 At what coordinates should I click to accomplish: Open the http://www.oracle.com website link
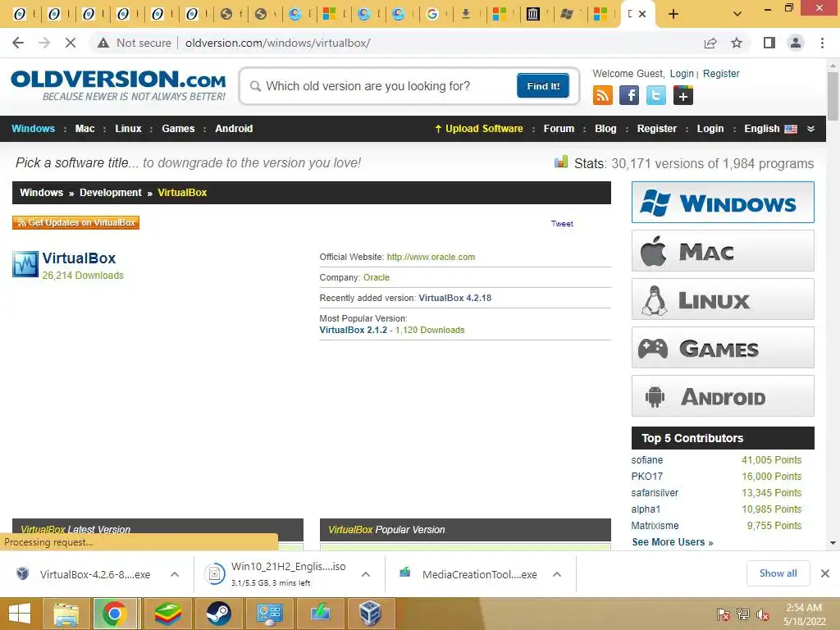click(x=431, y=257)
